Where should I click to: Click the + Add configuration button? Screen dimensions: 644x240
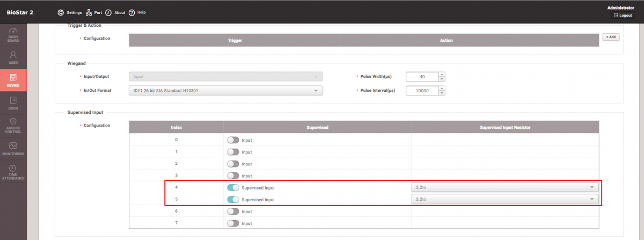[x=611, y=37]
